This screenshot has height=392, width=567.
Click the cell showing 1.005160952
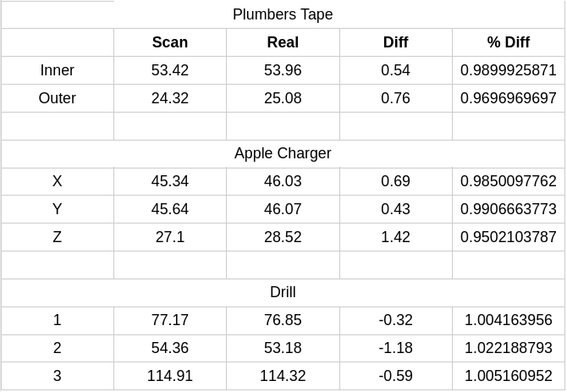(509, 376)
